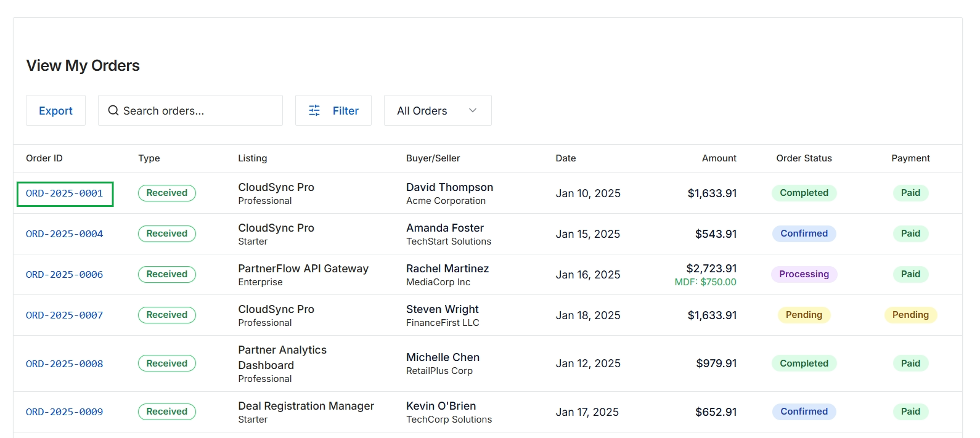Click the Listing column header

tap(253, 158)
